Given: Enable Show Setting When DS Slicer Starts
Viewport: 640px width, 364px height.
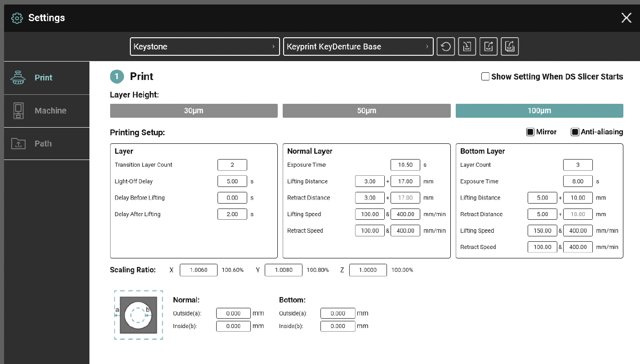Looking at the screenshot, I should 485,76.
